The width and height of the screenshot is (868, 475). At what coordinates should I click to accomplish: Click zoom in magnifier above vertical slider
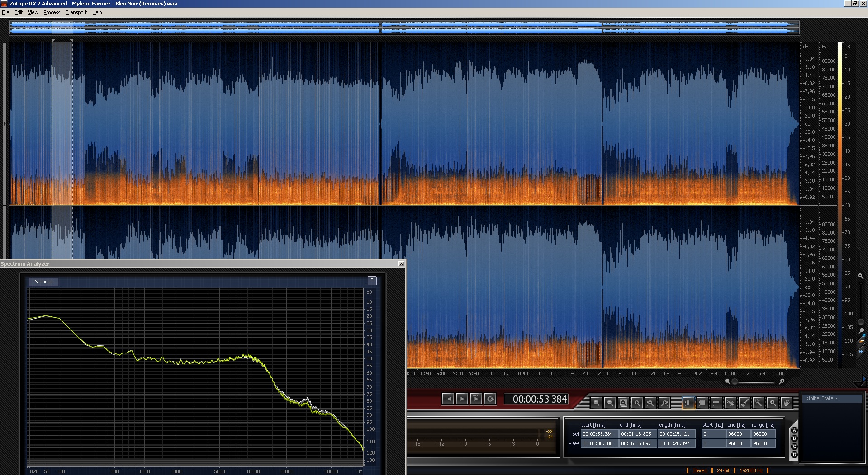[x=860, y=276]
